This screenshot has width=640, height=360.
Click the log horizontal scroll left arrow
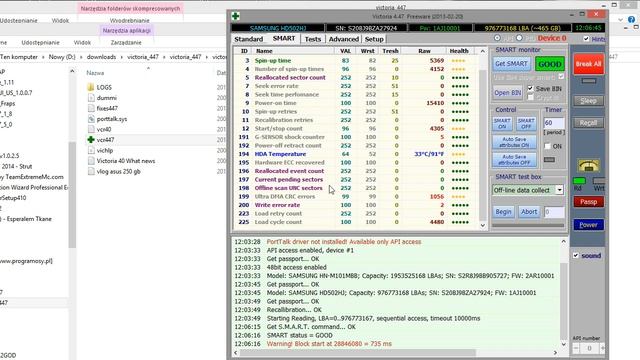(x=236, y=353)
